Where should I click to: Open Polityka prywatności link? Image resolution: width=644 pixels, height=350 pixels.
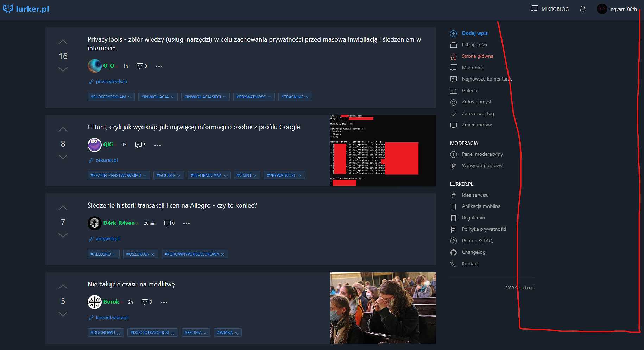pos(478,229)
